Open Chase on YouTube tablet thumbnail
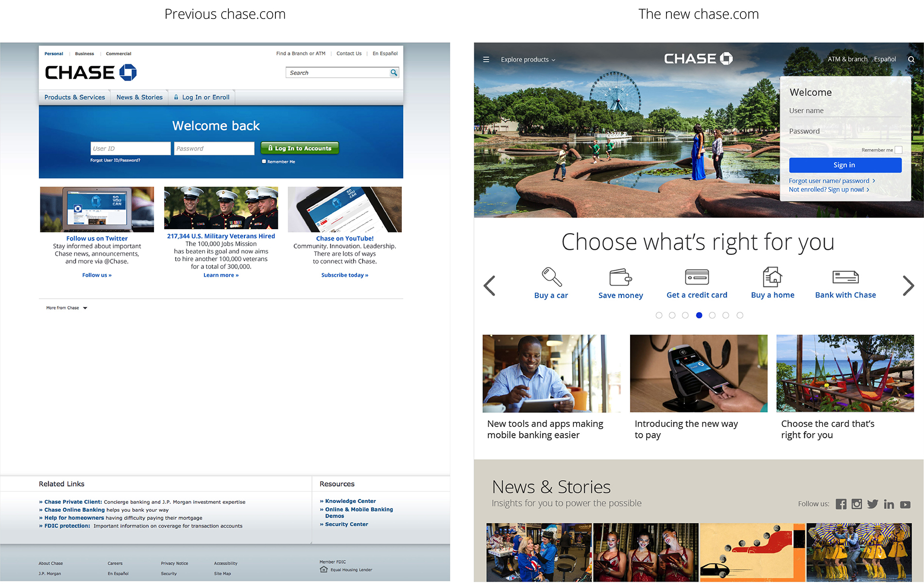924x586 pixels. [345, 209]
